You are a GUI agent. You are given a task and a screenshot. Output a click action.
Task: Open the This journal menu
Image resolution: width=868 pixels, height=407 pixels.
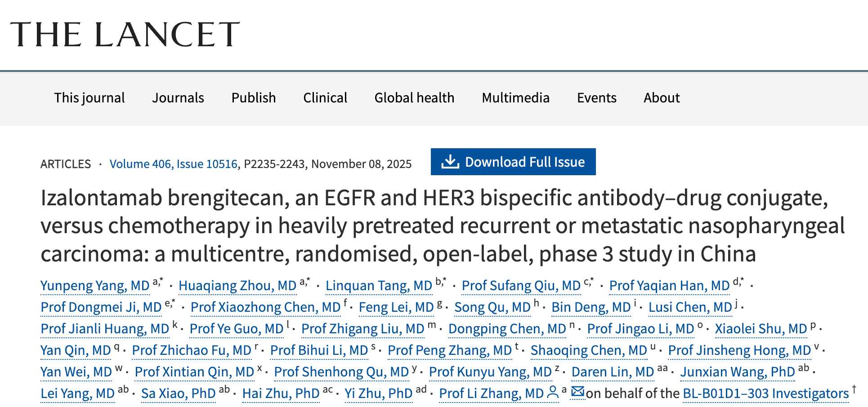(89, 98)
